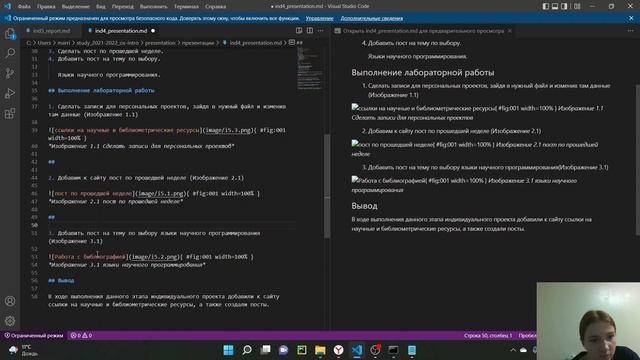Open the Extensions view
This screenshot has width=640, height=360.
[10, 113]
